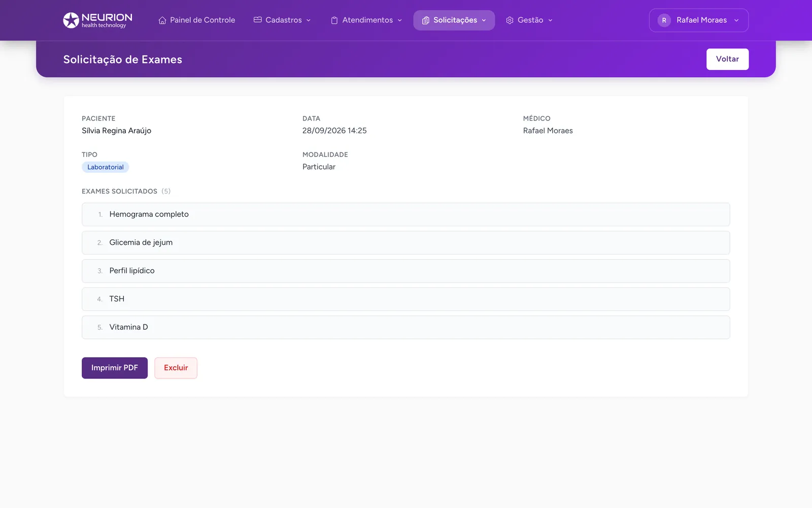Select the TSH exam row

406,299
